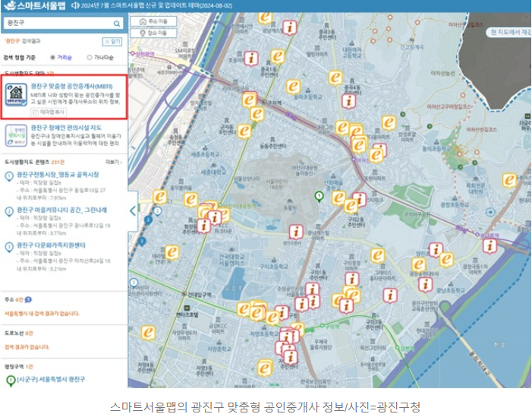
Task: Click the 주소 이동 button
Action: (153, 21)
